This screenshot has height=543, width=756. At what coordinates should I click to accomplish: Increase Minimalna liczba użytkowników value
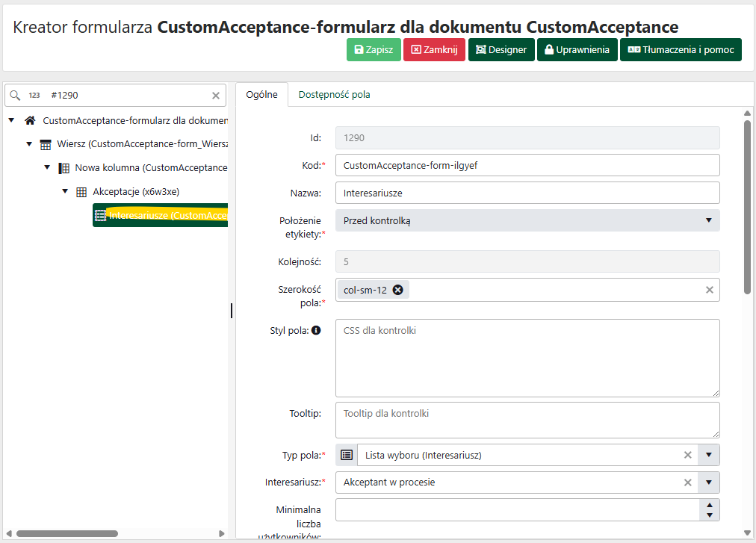[x=709, y=504]
